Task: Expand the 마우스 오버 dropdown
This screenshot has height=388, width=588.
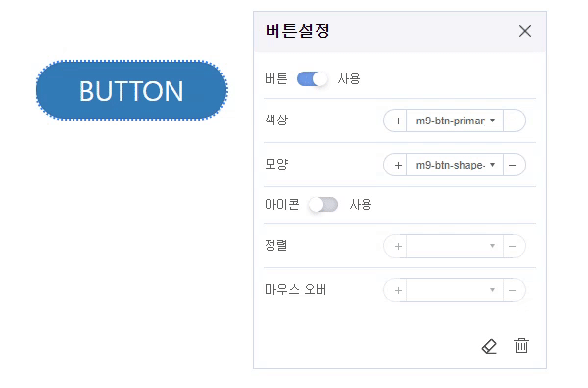Action: (x=455, y=290)
